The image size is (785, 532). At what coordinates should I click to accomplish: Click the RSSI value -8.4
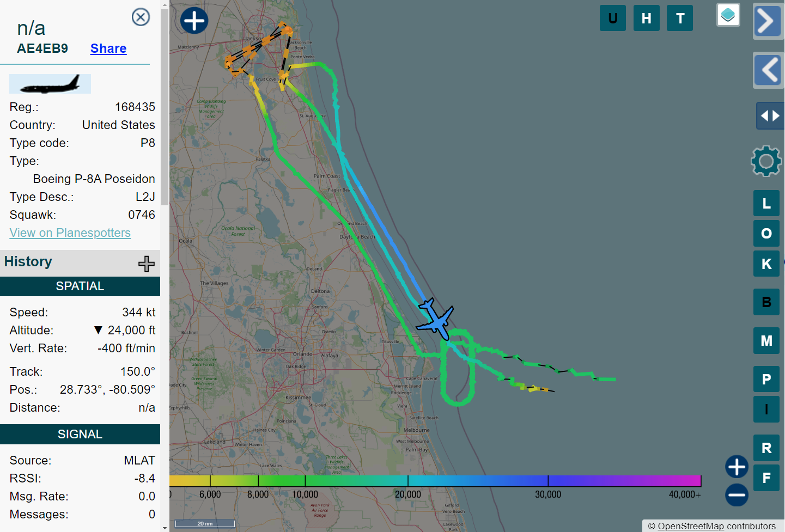click(145, 479)
